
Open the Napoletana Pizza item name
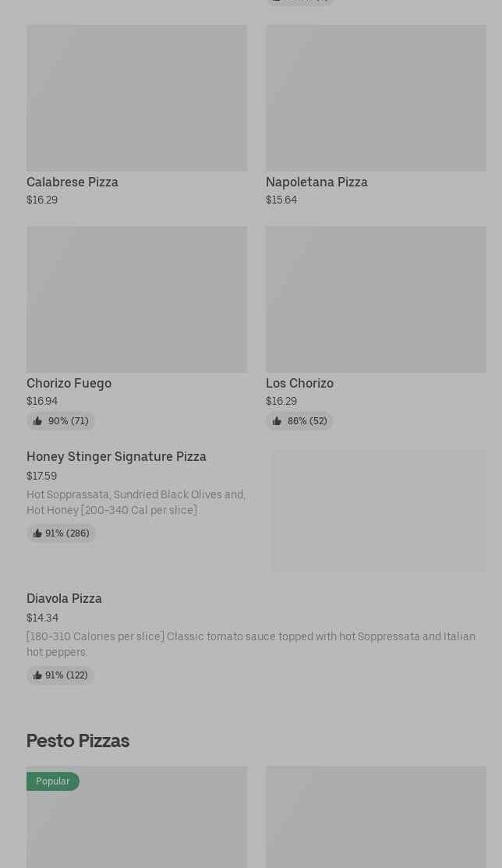(x=316, y=182)
